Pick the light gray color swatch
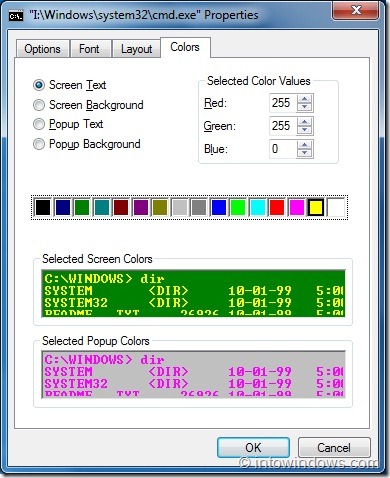The height and width of the screenshot is (478, 390). pos(180,207)
